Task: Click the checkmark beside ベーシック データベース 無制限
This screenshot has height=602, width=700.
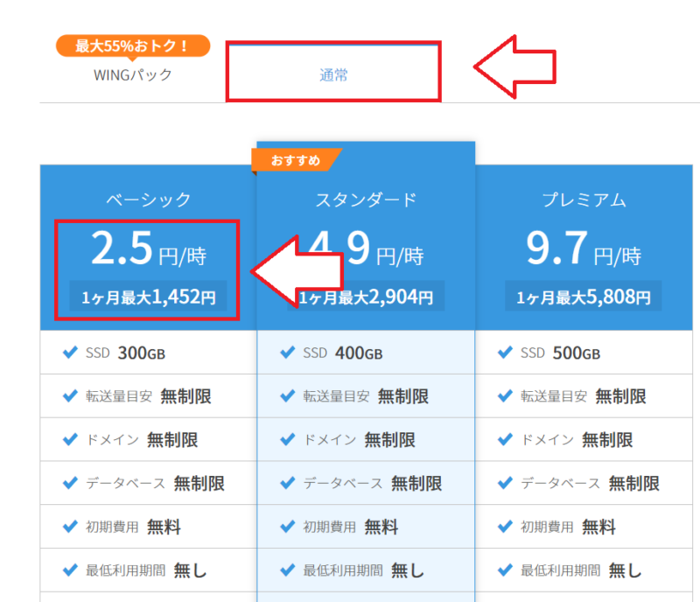Action: [71, 484]
